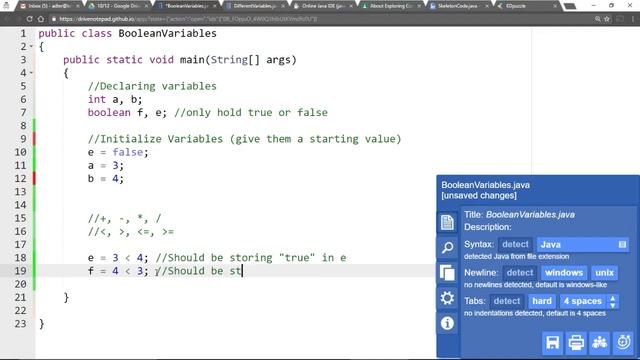Click the '//<, >, <=, >=' comment

(131, 231)
